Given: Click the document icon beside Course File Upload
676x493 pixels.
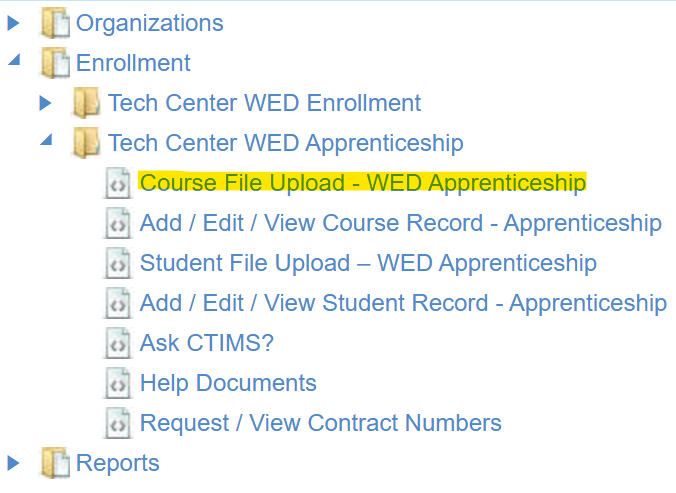Looking at the screenshot, I should (x=118, y=184).
